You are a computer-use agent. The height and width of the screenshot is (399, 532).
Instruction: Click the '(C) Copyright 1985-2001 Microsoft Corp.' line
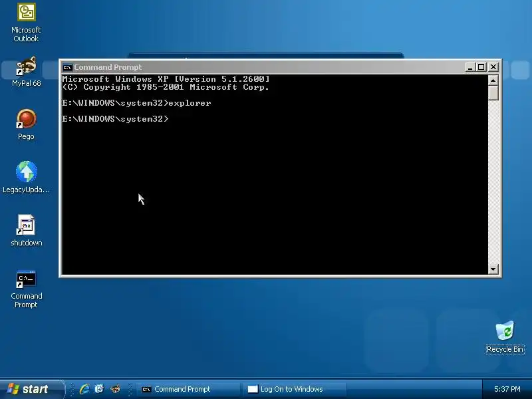[166, 87]
